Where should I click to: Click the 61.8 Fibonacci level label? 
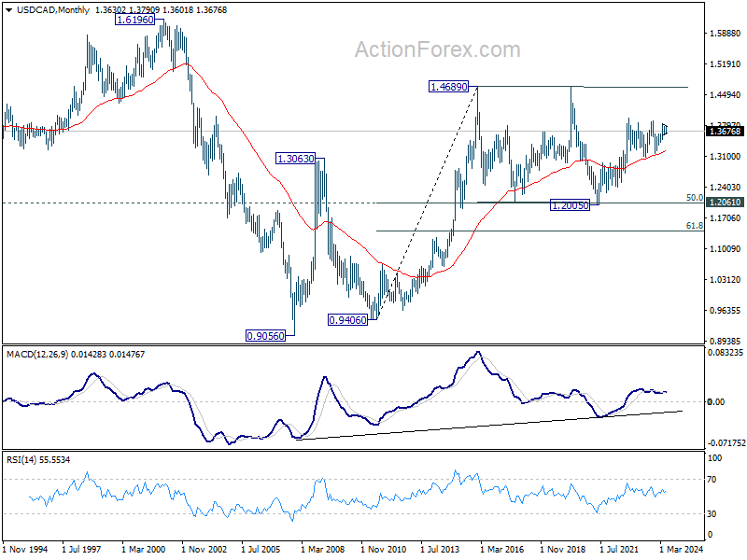(x=695, y=226)
